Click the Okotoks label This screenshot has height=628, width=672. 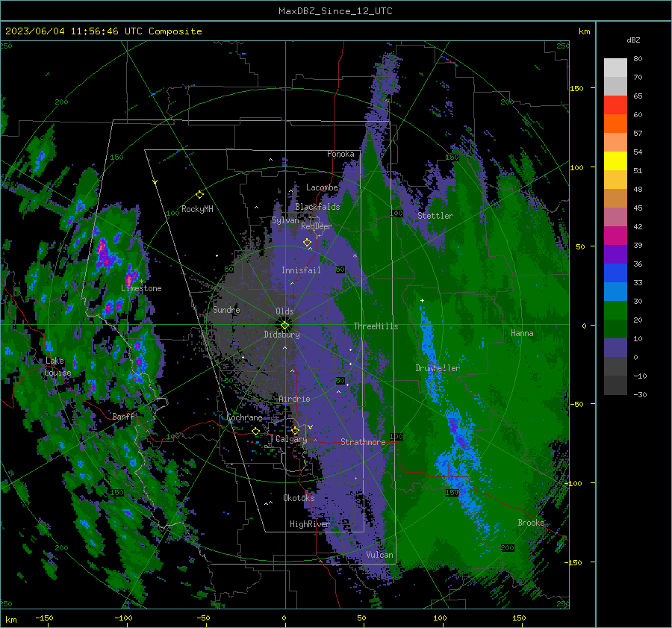[x=299, y=498]
